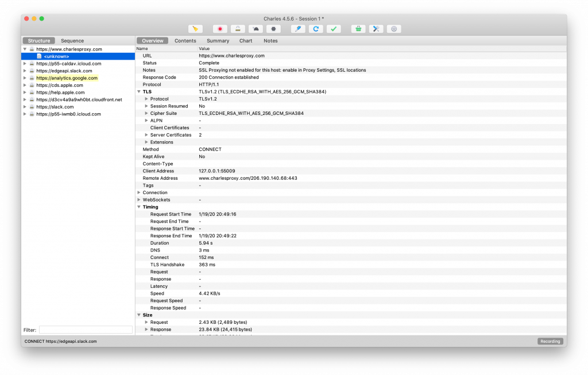Click the lock icon beside https://slack.com
Image resolution: width=588 pixels, height=375 pixels.
coord(32,107)
